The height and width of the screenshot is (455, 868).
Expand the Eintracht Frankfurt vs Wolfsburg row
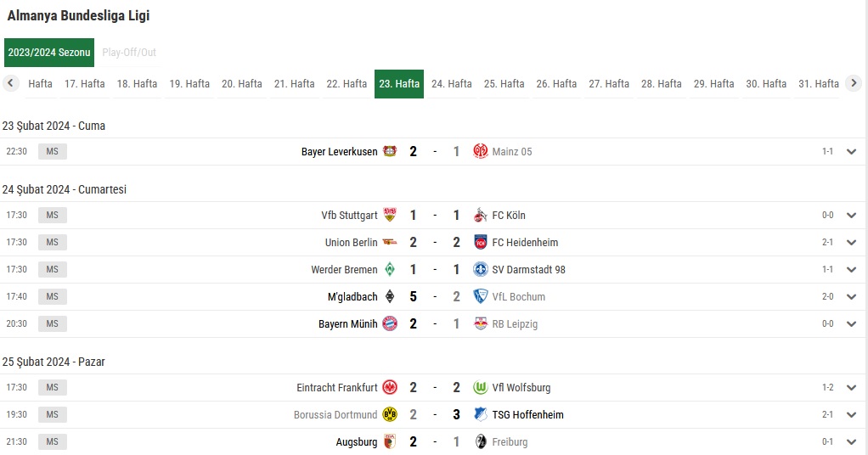coord(851,387)
